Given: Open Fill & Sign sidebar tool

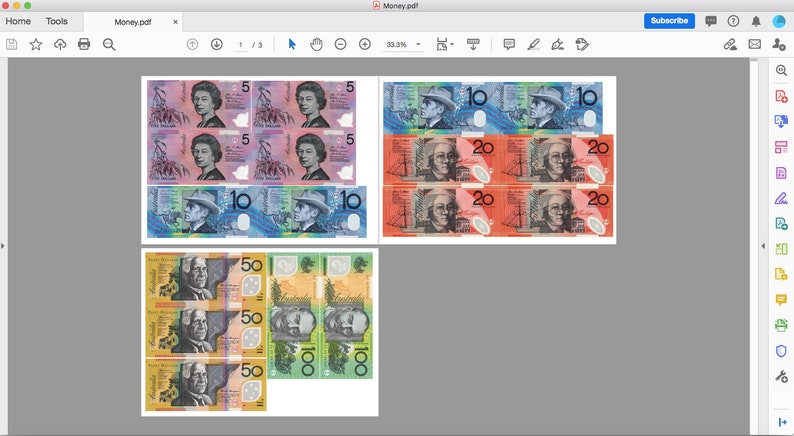Looking at the screenshot, I should [x=781, y=198].
